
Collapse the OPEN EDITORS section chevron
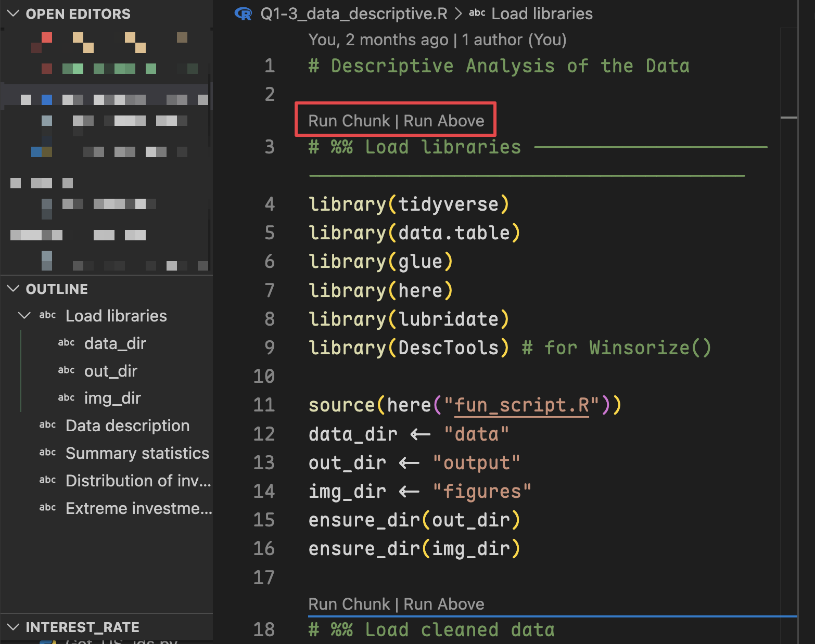click(x=14, y=14)
